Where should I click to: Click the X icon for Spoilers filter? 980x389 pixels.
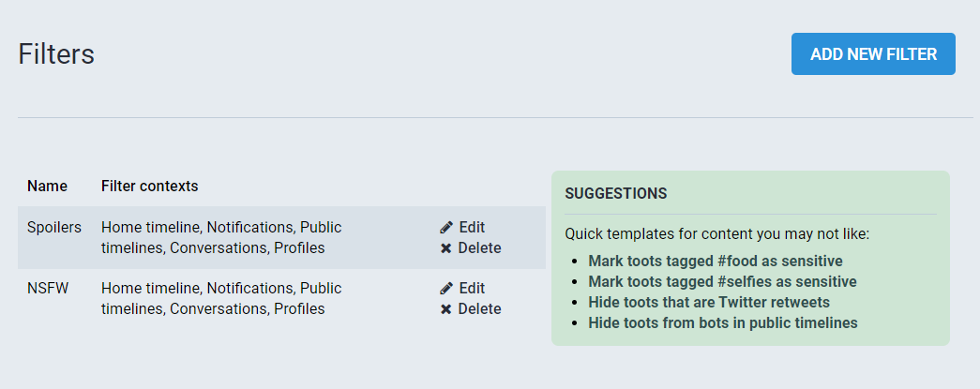point(446,248)
